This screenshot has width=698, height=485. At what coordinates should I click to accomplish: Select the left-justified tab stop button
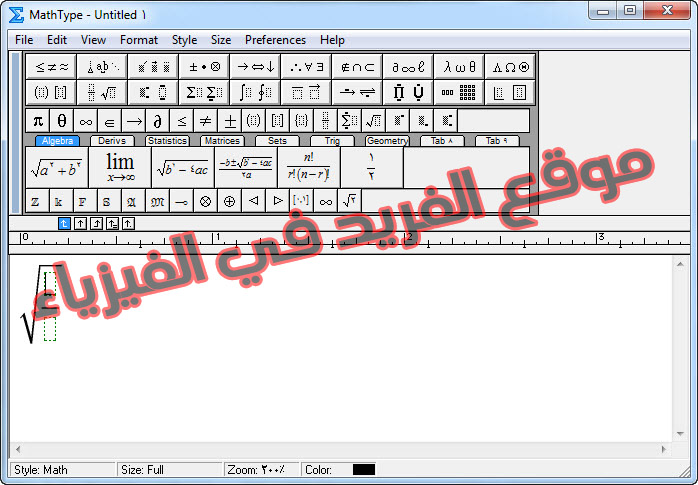pyautogui.click(x=64, y=223)
